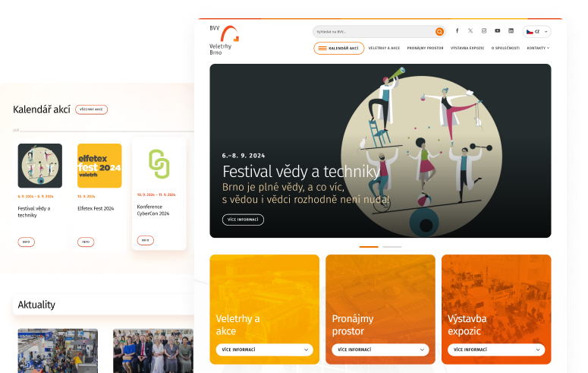Image resolution: width=588 pixels, height=373 pixels.
Task: Open the YouTube social icon
Action: tap(498, 31)
